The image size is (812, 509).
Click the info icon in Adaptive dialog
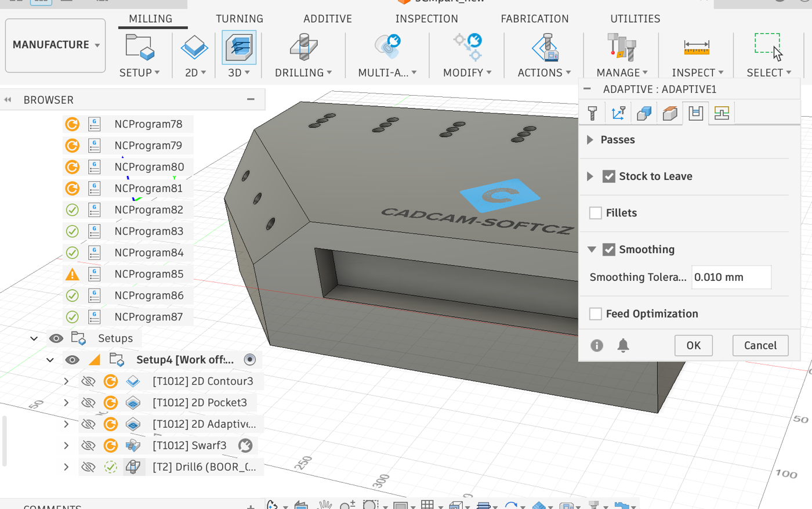[597, 345]
